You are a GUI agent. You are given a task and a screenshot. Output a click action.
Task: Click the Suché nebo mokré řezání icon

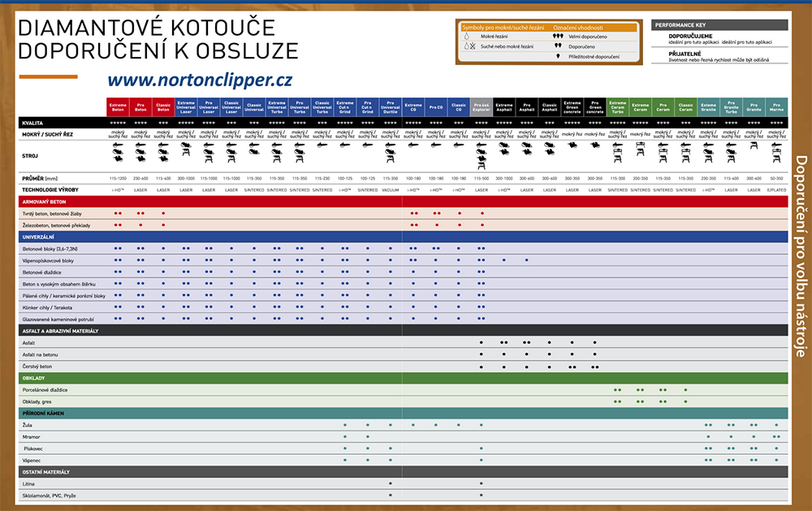(x=469, y=46)
